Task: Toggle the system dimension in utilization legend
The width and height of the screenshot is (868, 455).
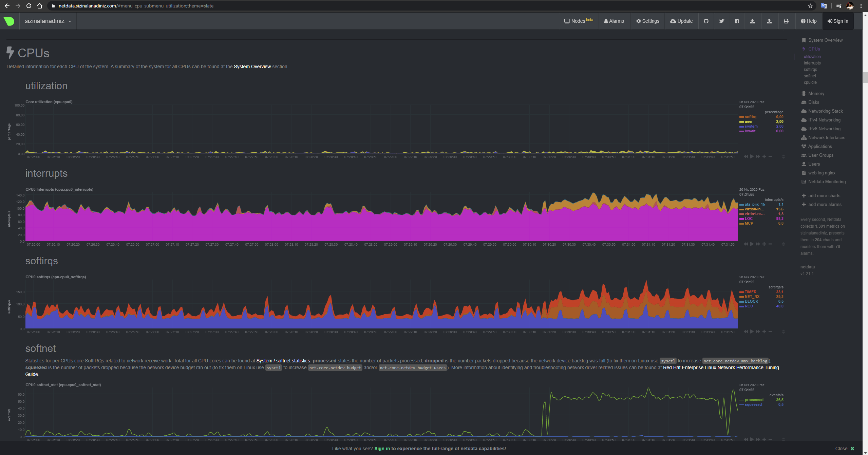Action: pos(751,126)
